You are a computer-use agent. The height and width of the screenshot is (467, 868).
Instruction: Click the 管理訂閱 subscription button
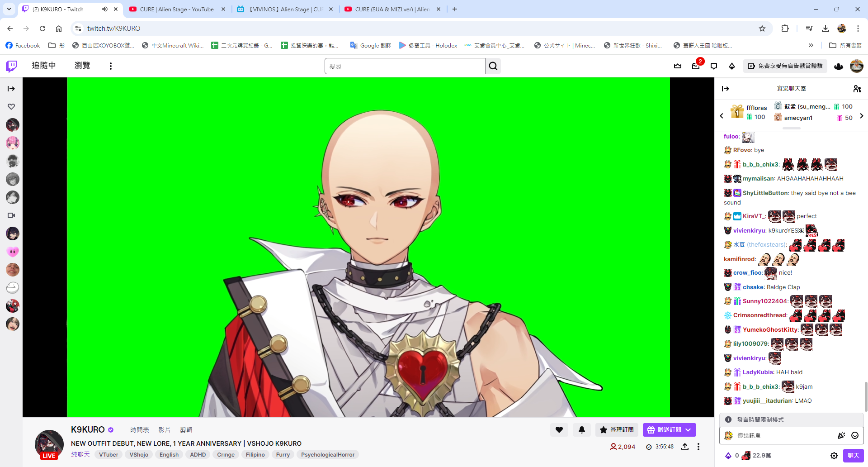click(x=617, y=430)
